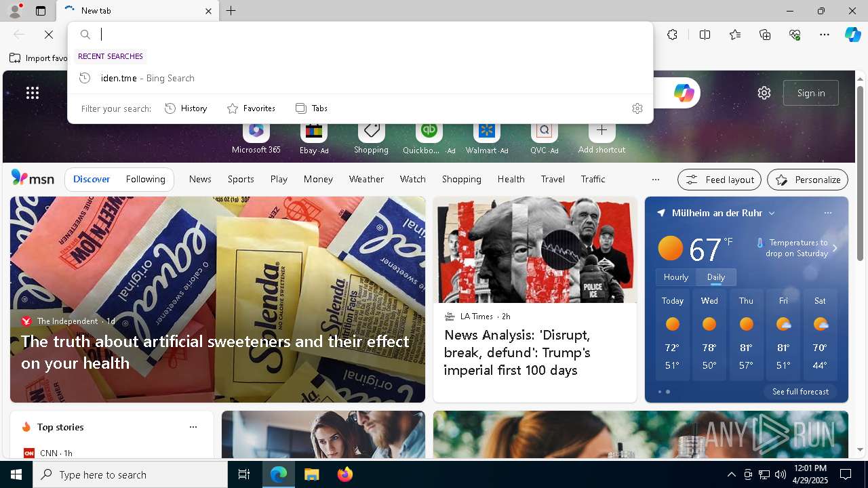
Task: Click the Copilot icon in search box
Action: point(684,93)
